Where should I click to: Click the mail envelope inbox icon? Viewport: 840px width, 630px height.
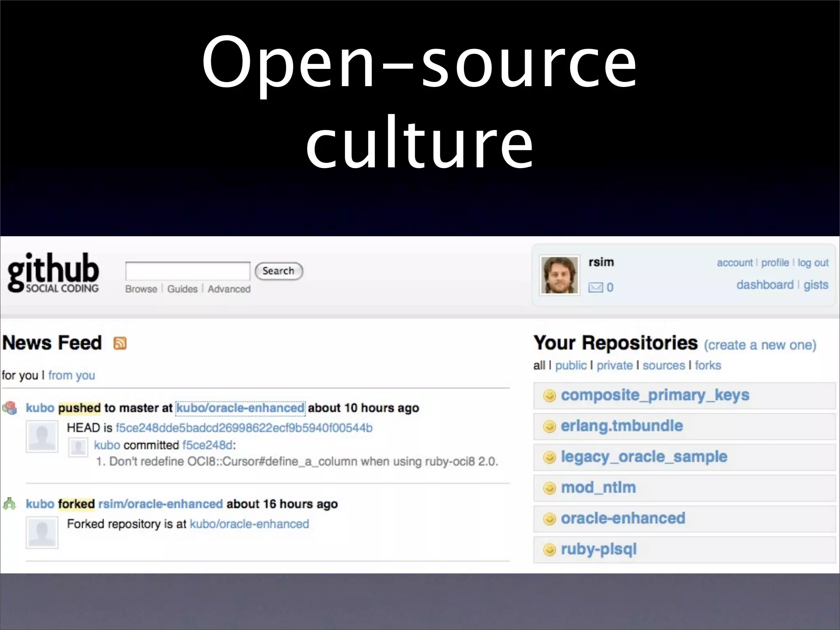point(596,288)
